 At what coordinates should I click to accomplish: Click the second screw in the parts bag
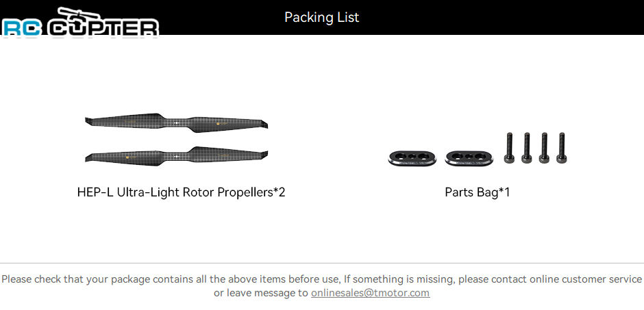(x=527, y=148)
